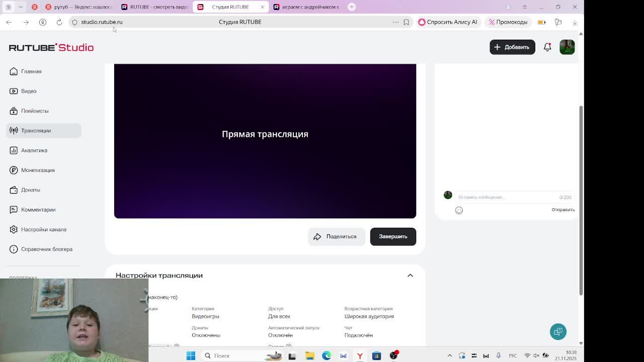
Task: Open the page options three-dots menu
Action: tap(395, 22)
